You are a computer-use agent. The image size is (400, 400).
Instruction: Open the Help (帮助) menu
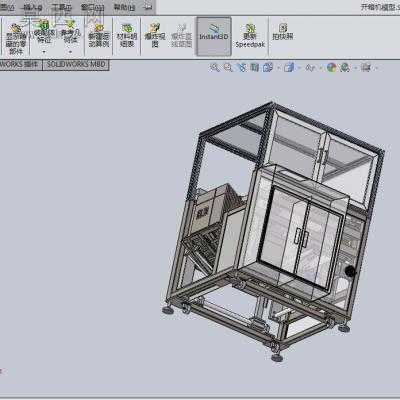click(124, 7)
